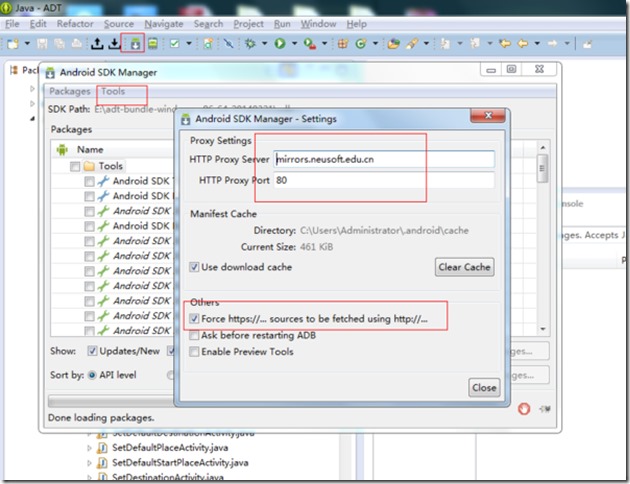This screenshot has height=484, width=630.
Task: Run Android Lint check icon
Action: (174, 43)
